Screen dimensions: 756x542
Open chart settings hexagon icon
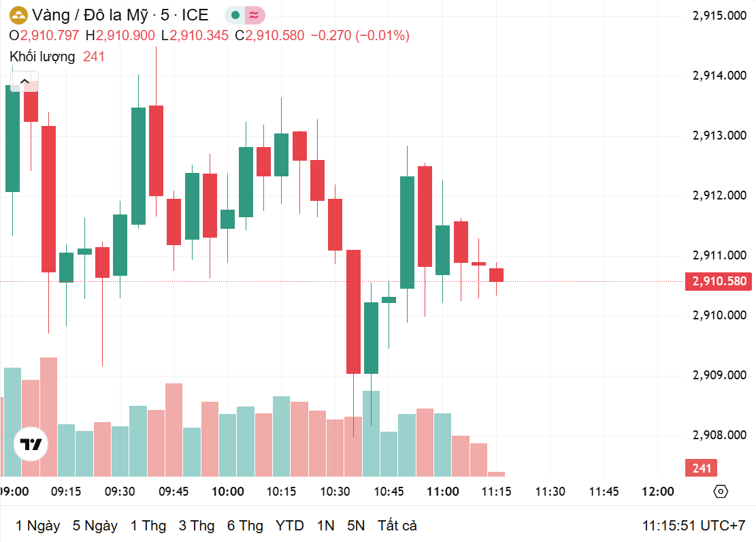(721, 492)
